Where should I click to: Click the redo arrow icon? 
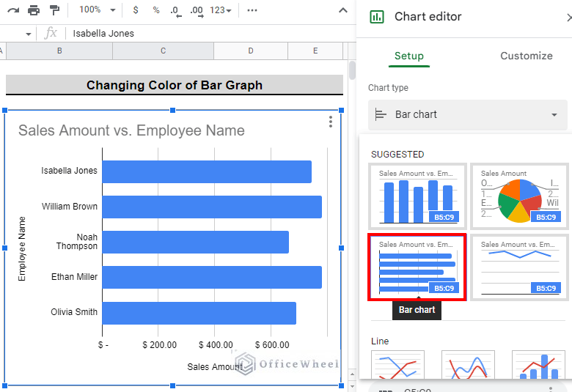[x=13, y=10]
